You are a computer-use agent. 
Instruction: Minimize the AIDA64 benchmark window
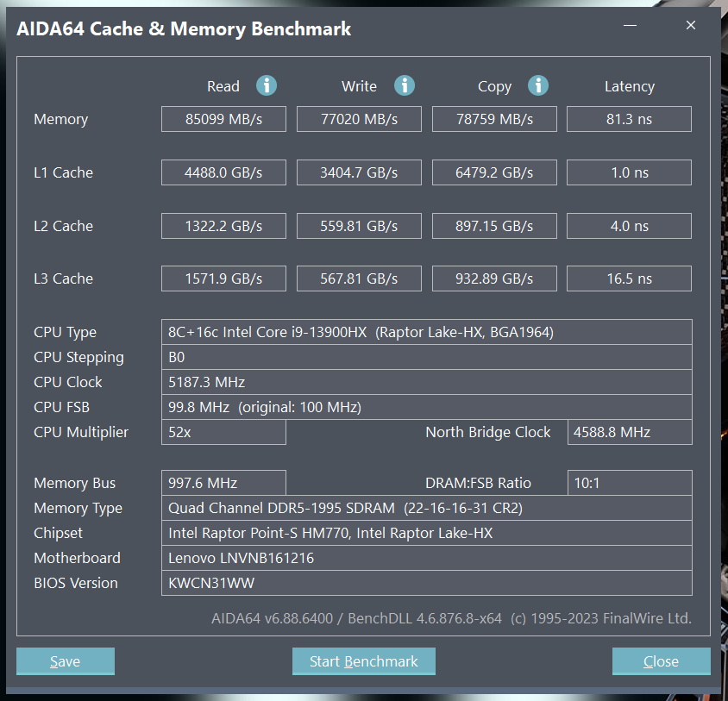coord(630,26)
